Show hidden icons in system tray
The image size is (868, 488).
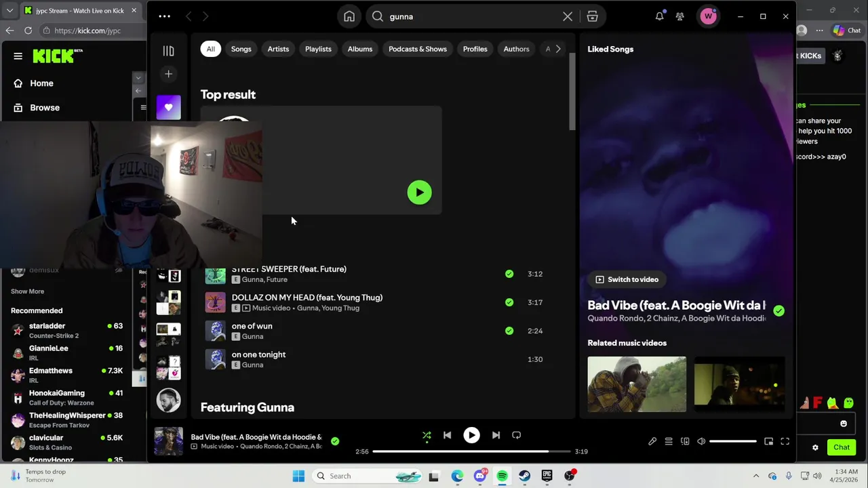(756, 476)
